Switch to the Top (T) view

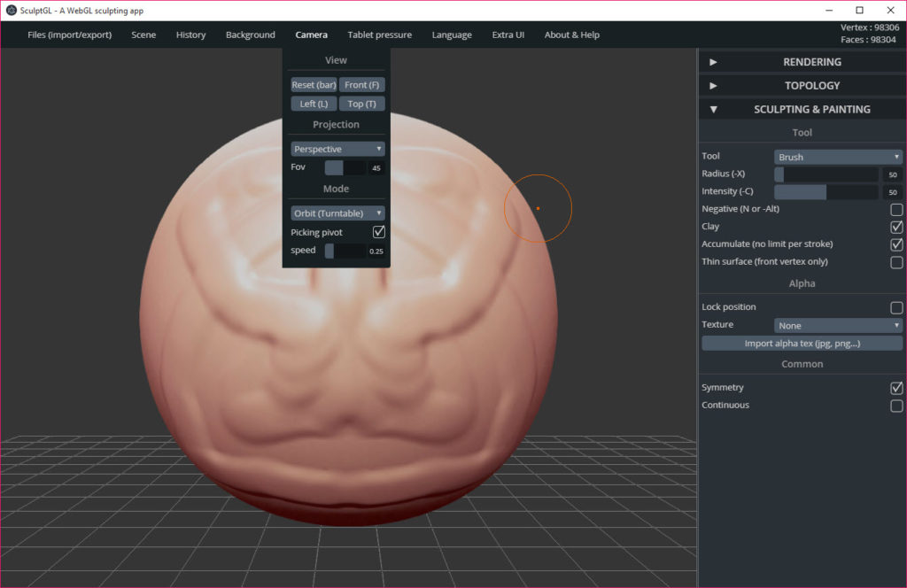click(361, 103)
